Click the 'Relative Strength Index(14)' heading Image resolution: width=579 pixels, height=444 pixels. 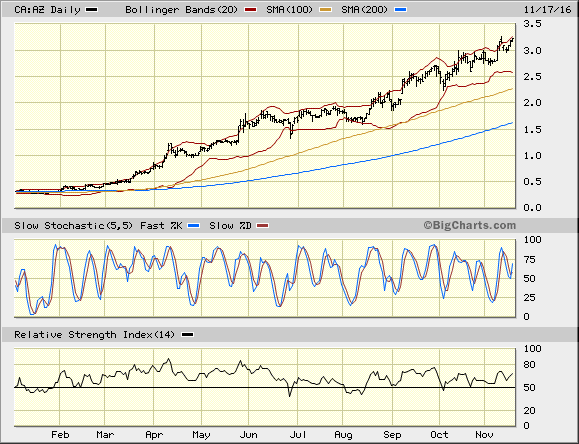[95, 335]
